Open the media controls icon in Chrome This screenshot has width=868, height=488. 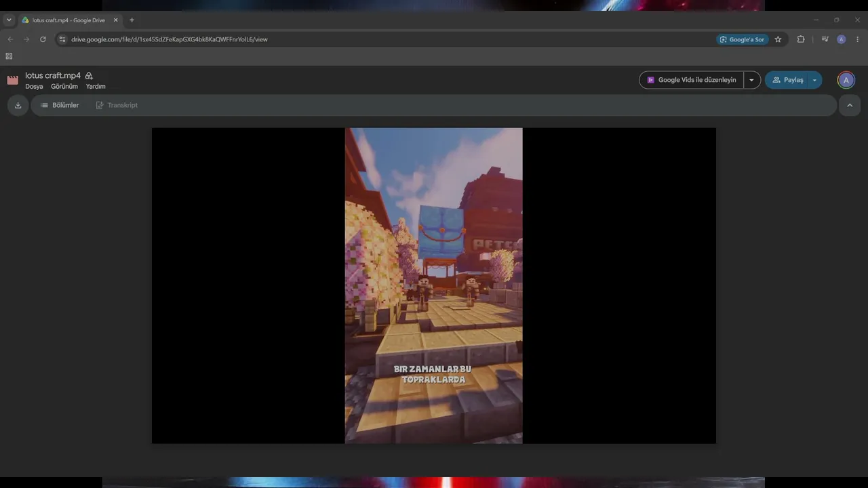tap(825, 39)
